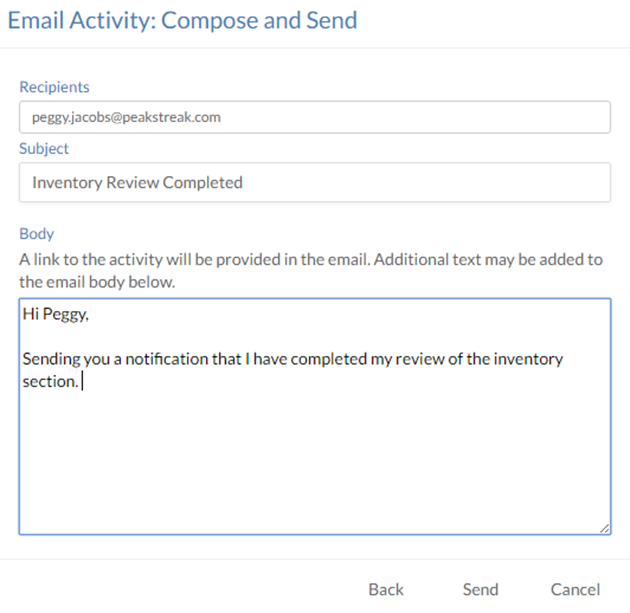Screen dimensions: 630x613
Task: Click the Recipients field label
Action: coord(54,88)
